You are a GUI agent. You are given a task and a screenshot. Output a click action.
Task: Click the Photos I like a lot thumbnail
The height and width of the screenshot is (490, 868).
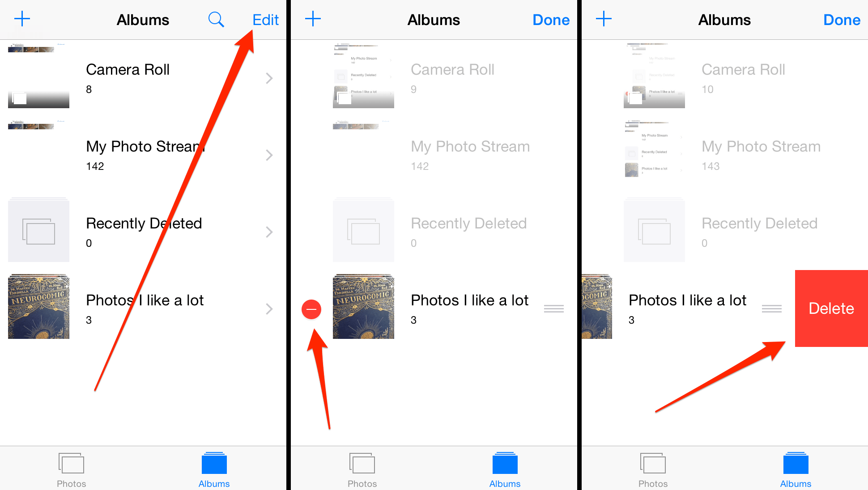click(x=39, y=308)
